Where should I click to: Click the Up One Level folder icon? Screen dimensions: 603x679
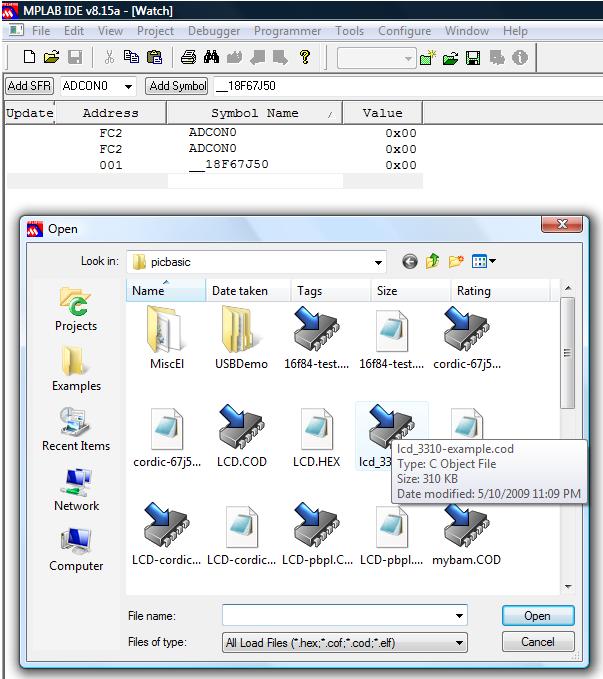coord(432,262)
